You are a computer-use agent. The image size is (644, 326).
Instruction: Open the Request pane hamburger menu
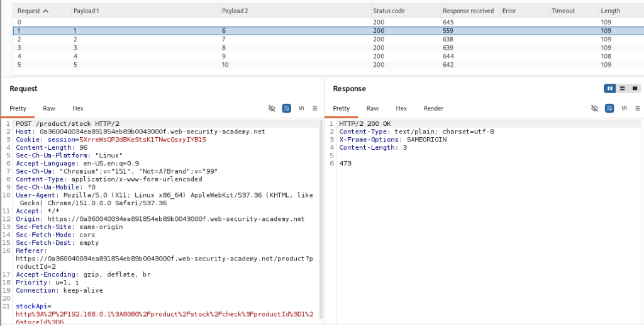click(314, 108)
